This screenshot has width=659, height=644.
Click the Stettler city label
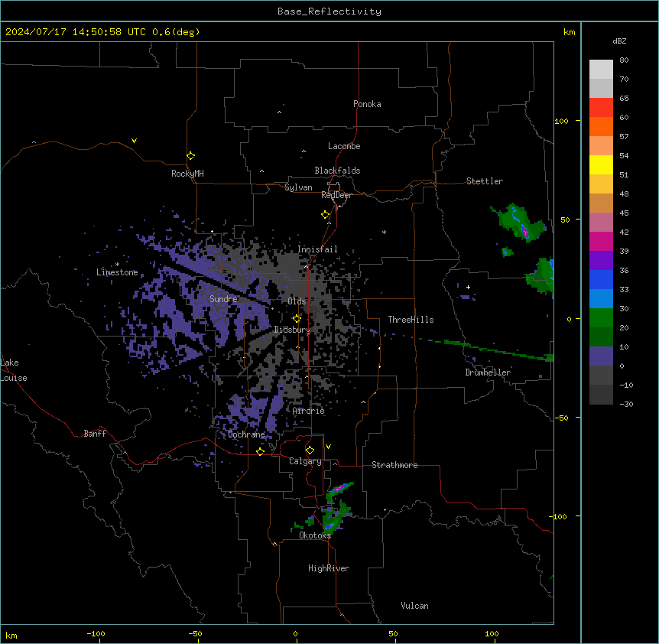pos(485,181)
